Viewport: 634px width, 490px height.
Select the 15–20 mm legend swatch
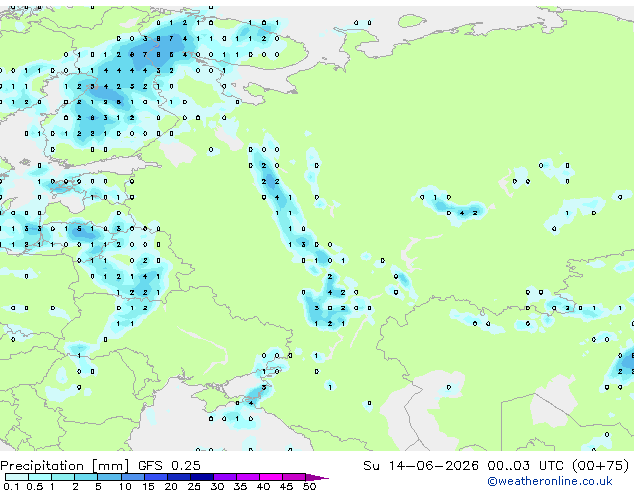click(x=156, y=477)
